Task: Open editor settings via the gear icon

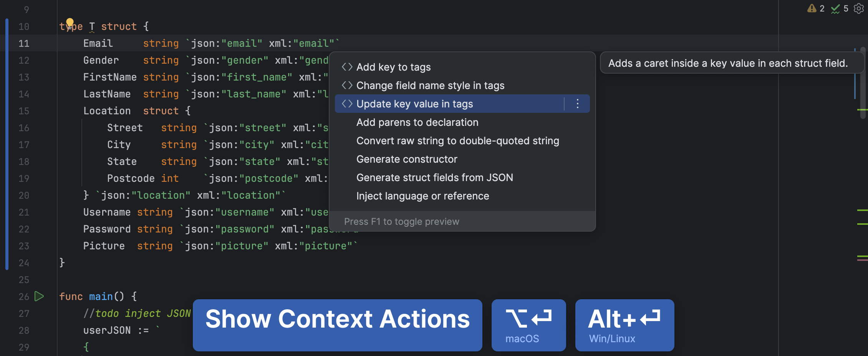Action: [x=858, y=8]
